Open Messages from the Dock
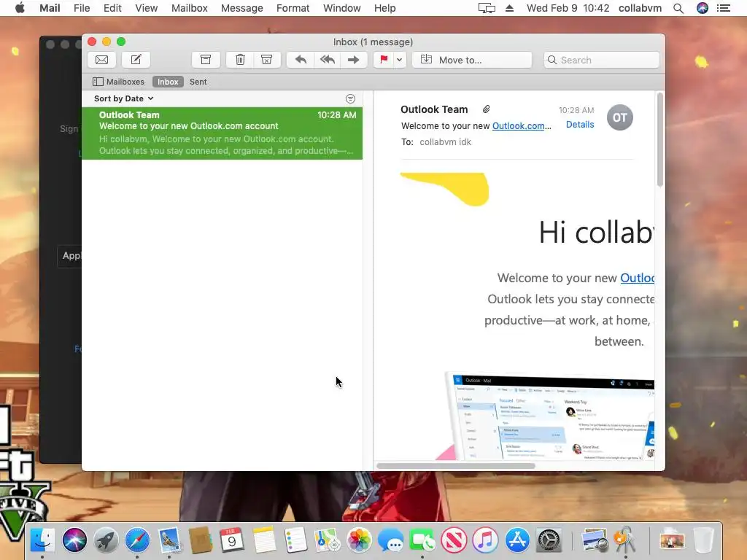 point(390,540)
